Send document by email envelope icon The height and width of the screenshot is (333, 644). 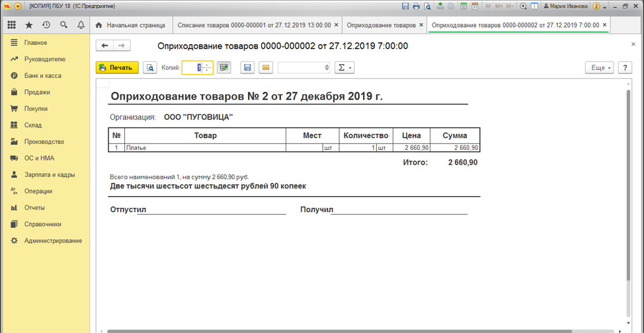click(265, 67)
